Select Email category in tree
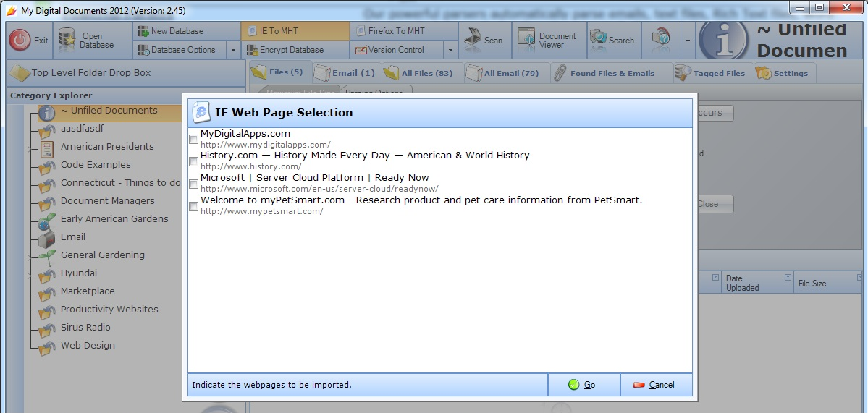Viewport: 868px width, 413px height. [72, 237]
